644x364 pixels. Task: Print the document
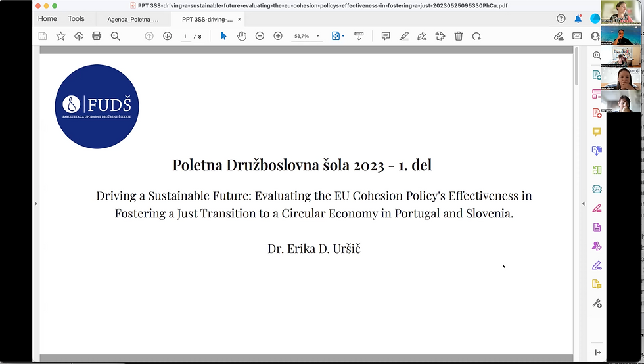tap(97, 36)
